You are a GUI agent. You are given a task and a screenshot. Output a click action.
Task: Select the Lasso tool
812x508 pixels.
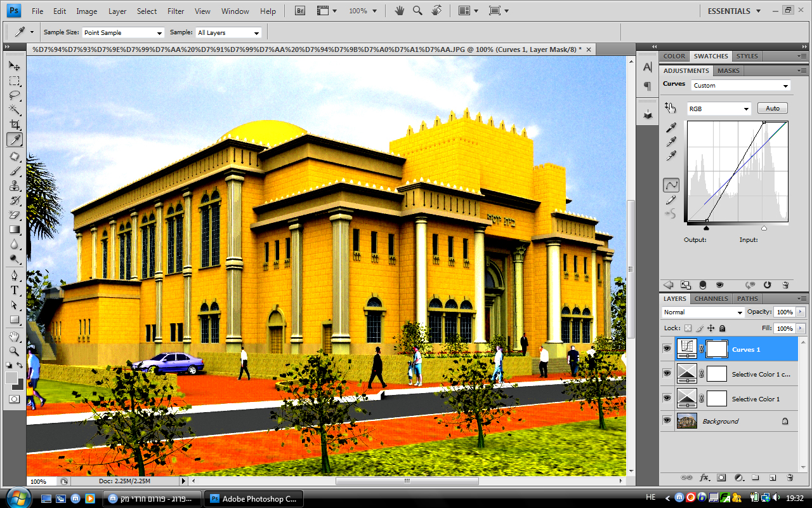(x=15, y=95)
